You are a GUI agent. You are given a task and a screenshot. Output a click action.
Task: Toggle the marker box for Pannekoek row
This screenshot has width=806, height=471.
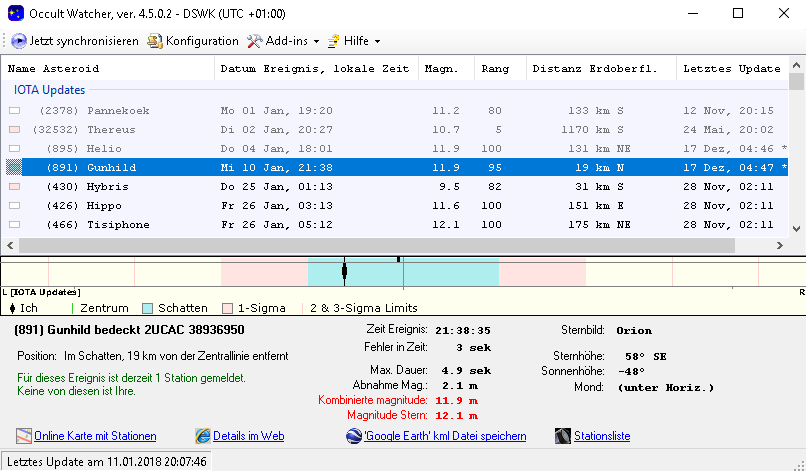click(15, 111)
